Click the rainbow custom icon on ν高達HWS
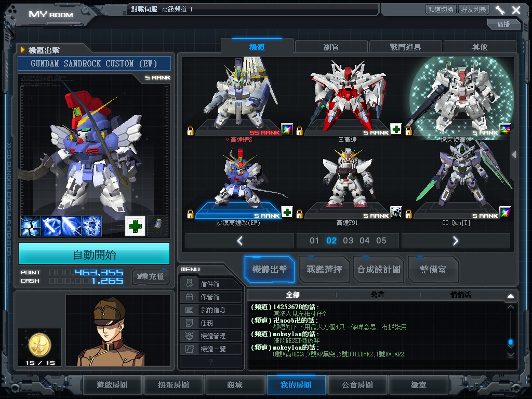532x399 pixels. click(x=287, y=129)
